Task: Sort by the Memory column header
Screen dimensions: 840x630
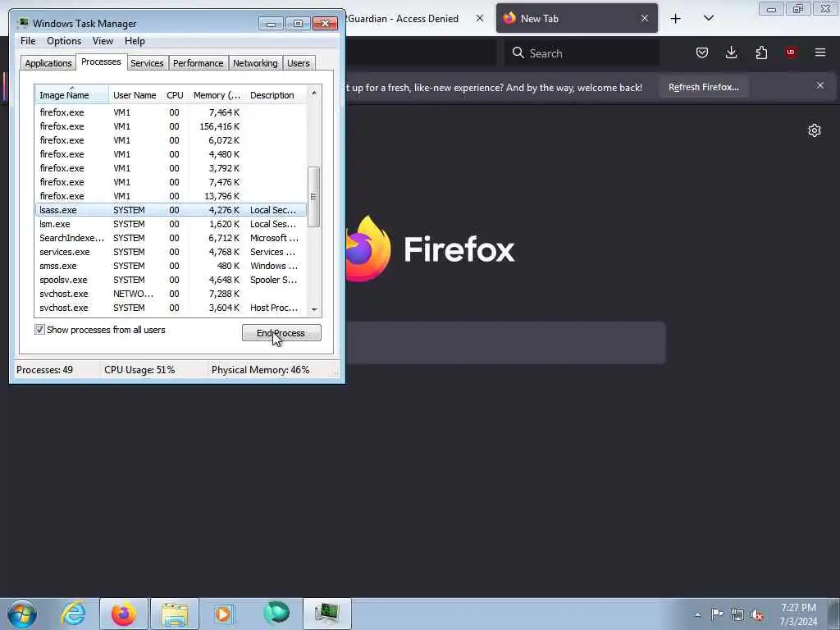Action: tap(217, 95)
